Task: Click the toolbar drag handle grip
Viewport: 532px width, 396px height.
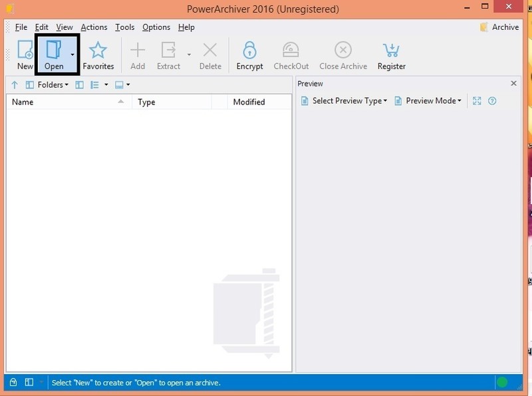Action: pyautogui.click(x=8, y=55)
